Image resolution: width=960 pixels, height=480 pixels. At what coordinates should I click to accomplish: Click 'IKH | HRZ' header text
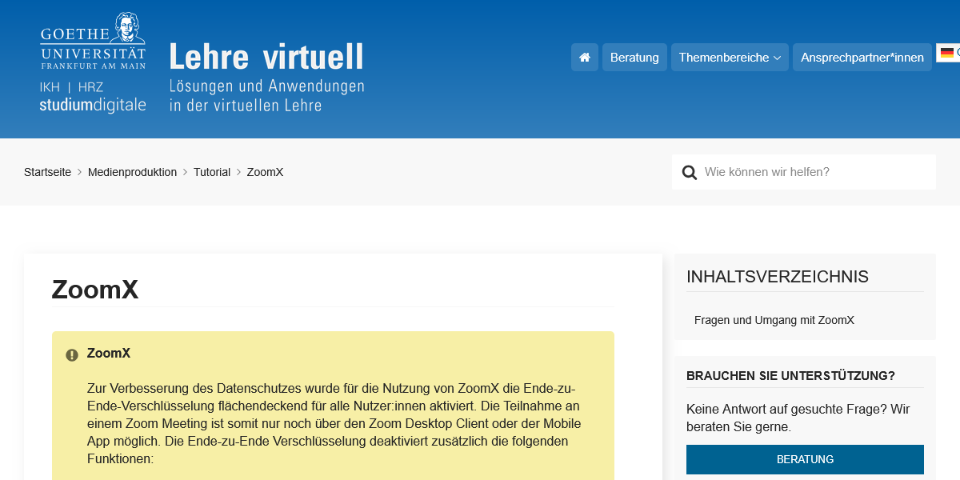point(72,88)
